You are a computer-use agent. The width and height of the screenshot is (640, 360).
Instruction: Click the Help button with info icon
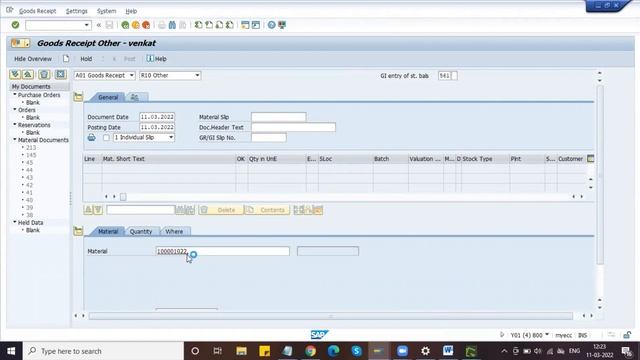click(x=157, y=59)
